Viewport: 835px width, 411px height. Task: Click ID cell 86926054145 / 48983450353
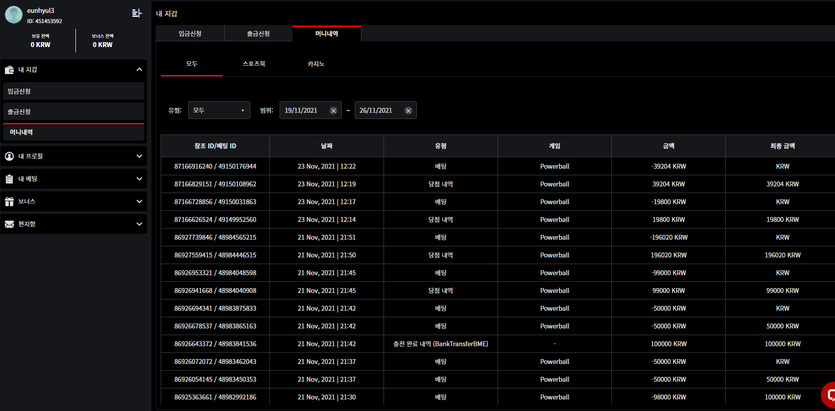215,380
